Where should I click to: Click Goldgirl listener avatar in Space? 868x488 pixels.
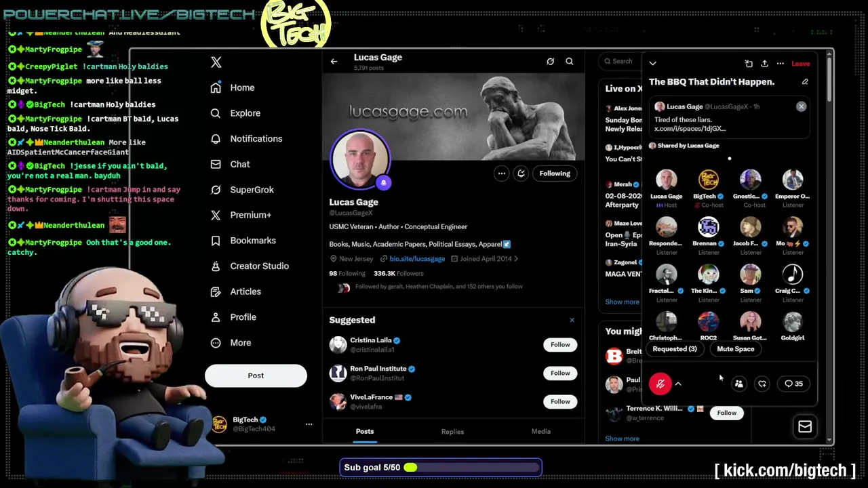pos(793,322)
